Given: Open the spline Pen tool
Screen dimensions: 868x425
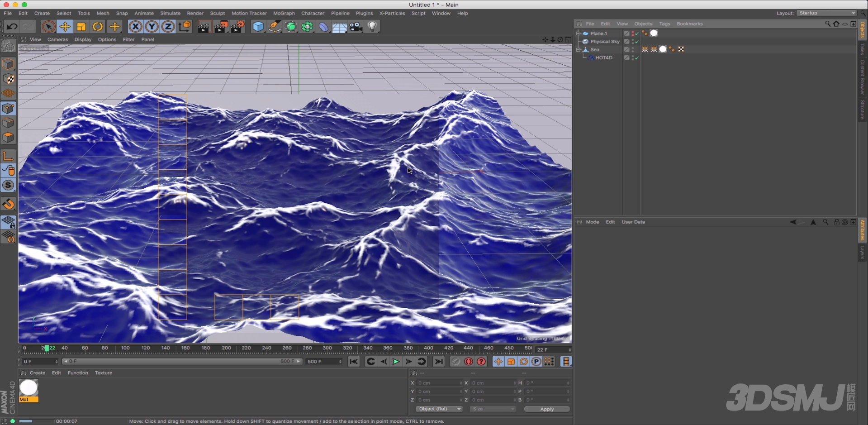Looking at the screenshot, I should [275, 27].
